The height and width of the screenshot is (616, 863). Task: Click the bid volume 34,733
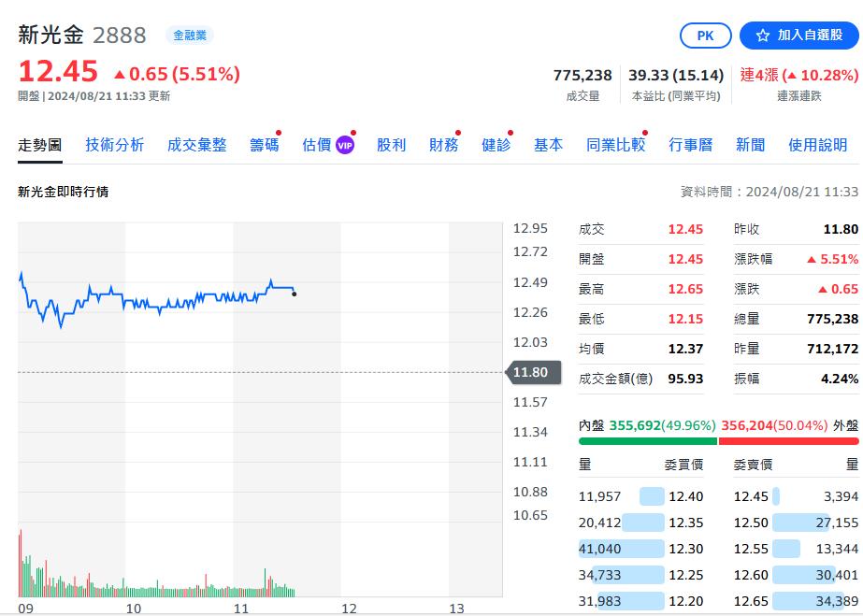click(600, 575)
